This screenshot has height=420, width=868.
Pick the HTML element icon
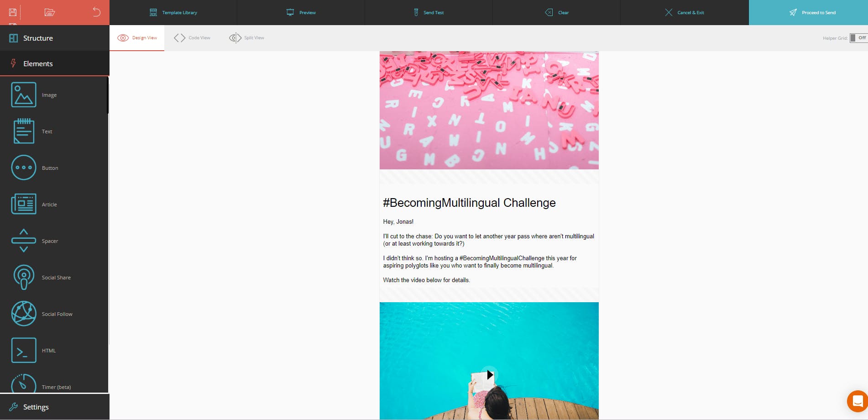tap(24, 350)
